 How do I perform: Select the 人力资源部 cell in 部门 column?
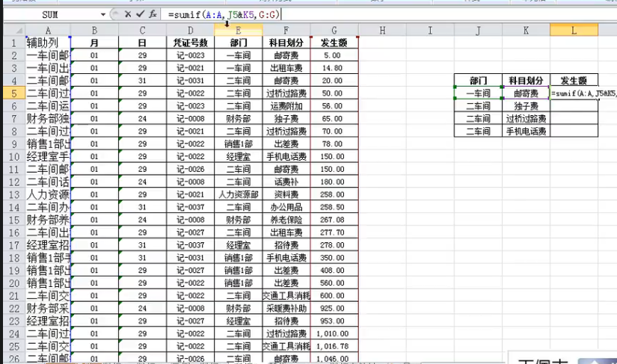pyautogui.click(x=238, y=194)
